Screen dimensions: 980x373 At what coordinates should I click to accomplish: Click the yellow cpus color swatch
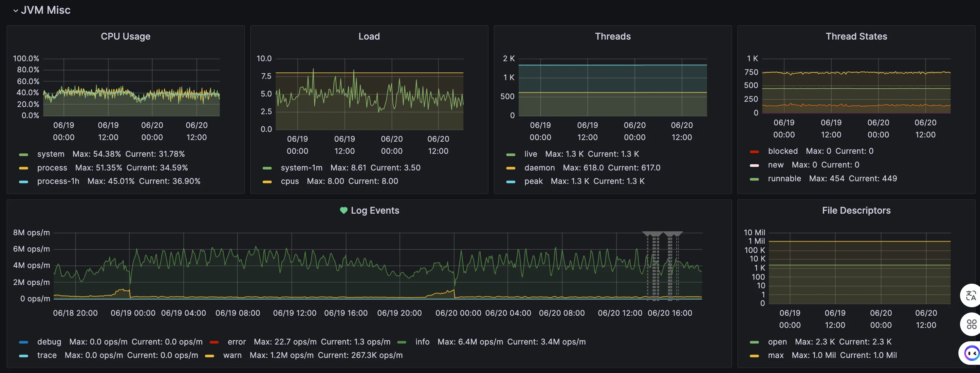[267, 182]
